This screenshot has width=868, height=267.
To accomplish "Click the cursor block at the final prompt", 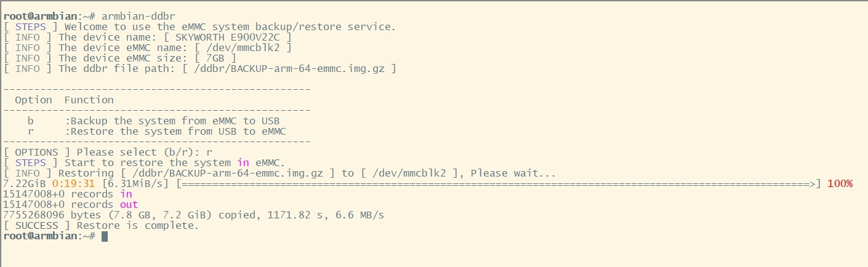I will click(105, 236).
